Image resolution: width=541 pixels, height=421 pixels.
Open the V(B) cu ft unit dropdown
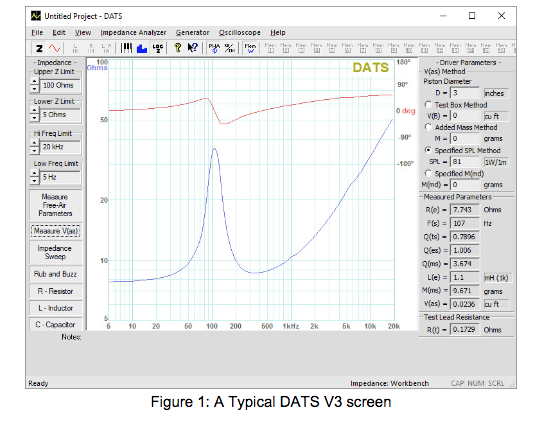click(496, 116)
